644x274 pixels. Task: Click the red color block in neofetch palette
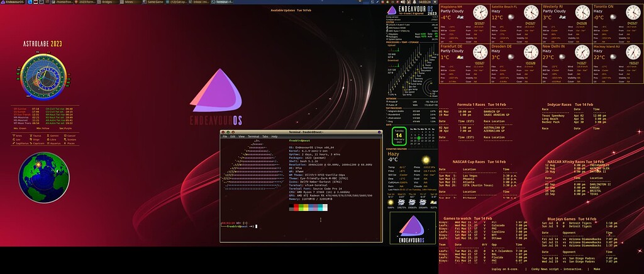(x=297, y=207)
